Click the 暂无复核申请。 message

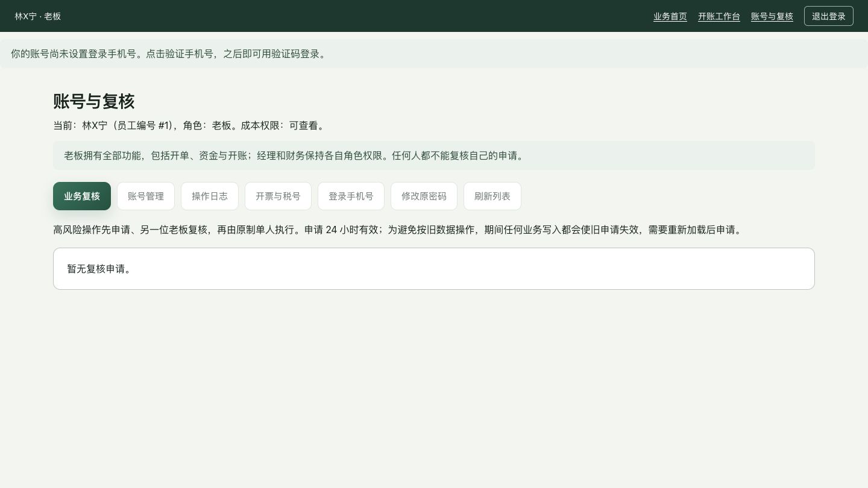99,269
